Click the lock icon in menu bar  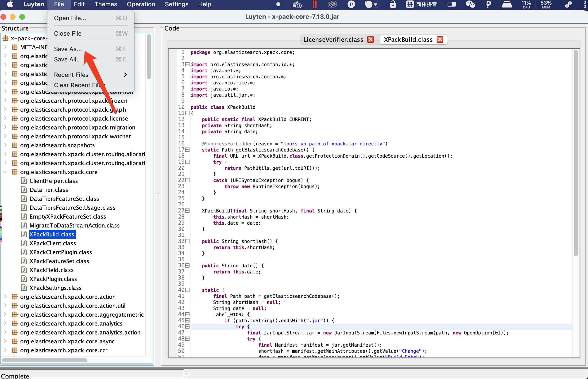coord(393,4)
